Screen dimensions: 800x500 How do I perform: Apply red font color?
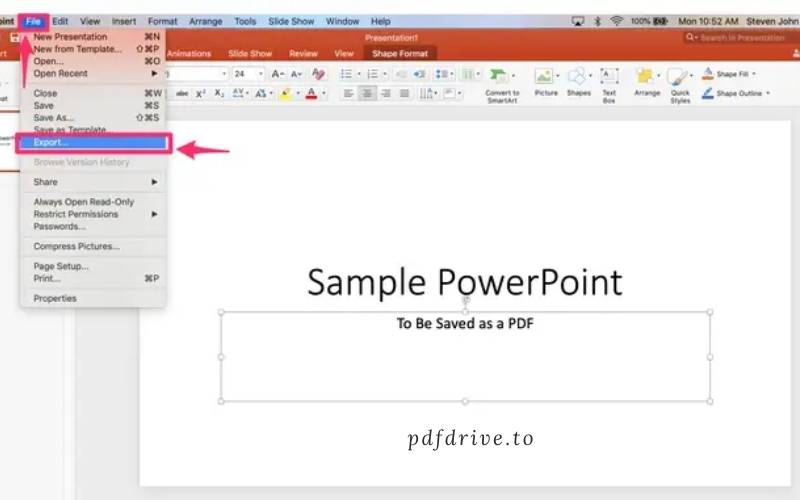tap(311, 93)
